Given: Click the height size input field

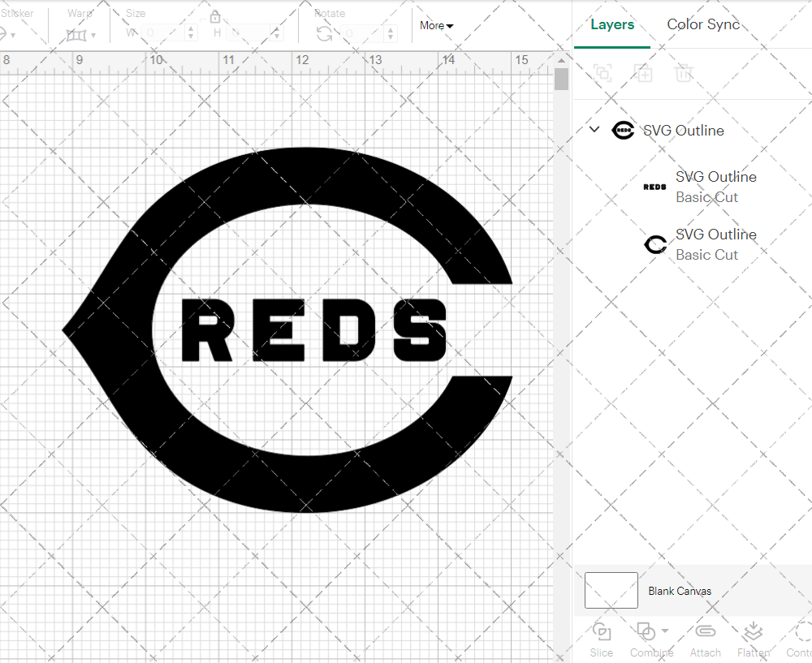Looking at the screenshot, I should coord(248,33).
